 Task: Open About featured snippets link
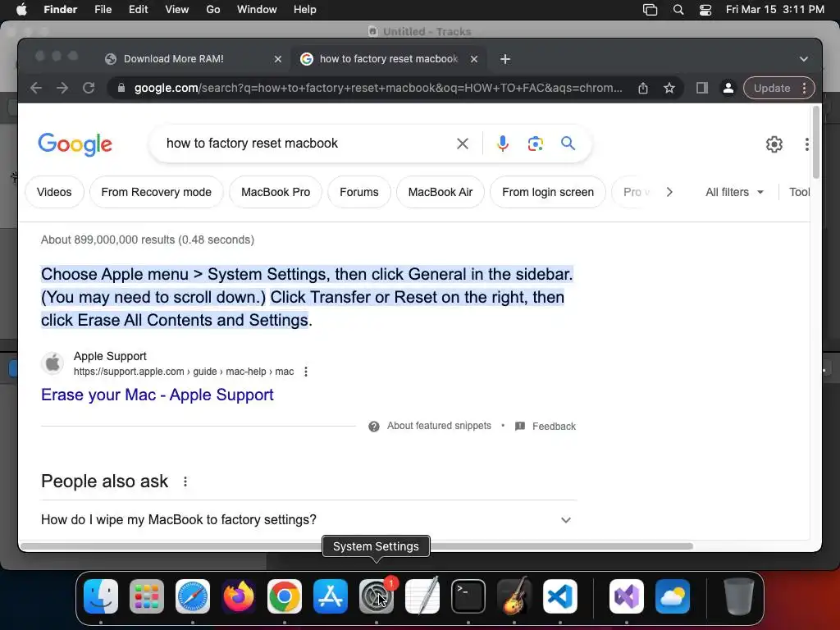point(439,426)
